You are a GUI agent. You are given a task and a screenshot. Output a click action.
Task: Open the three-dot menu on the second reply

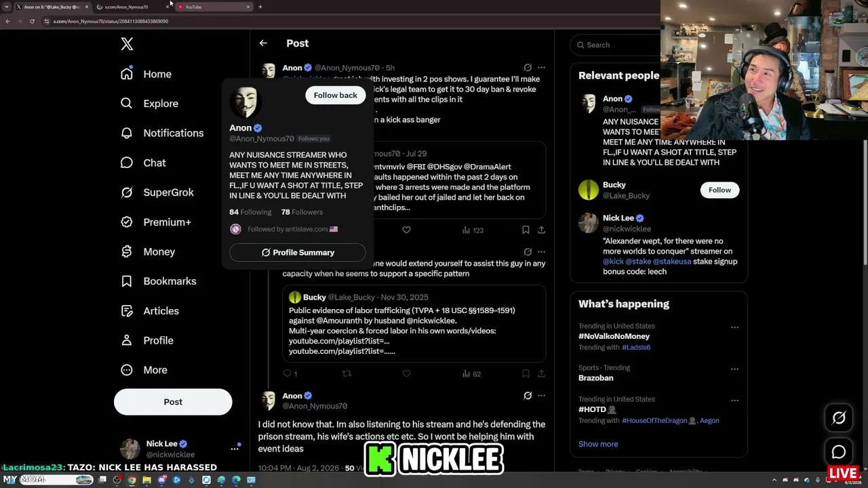541,252
